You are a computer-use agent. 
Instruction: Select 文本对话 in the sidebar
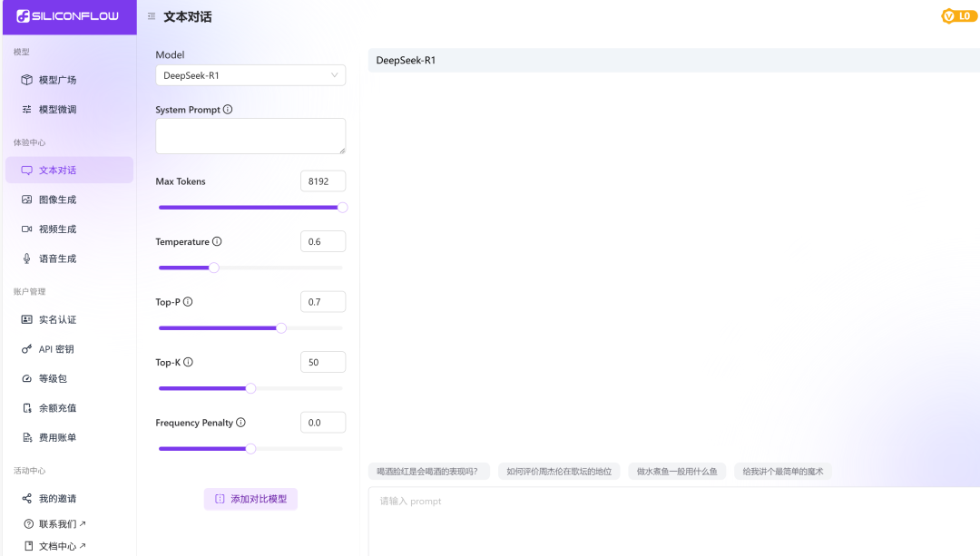point(69,170)
